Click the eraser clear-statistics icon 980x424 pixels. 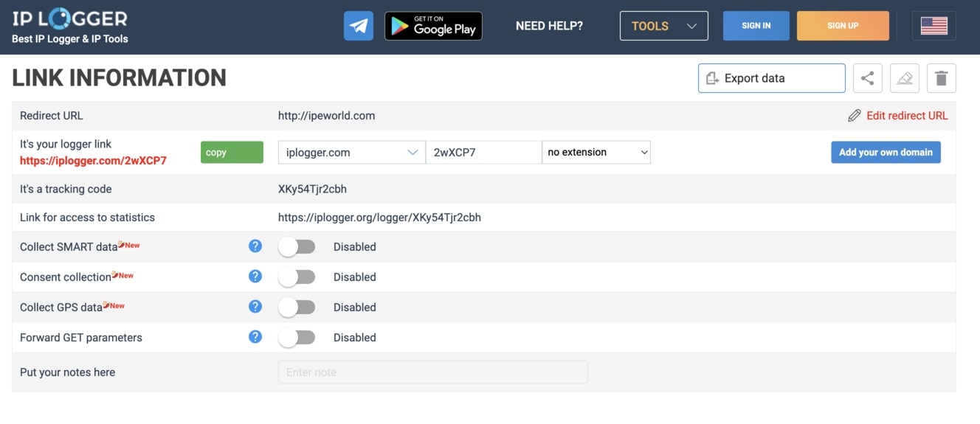pos(905,78)
